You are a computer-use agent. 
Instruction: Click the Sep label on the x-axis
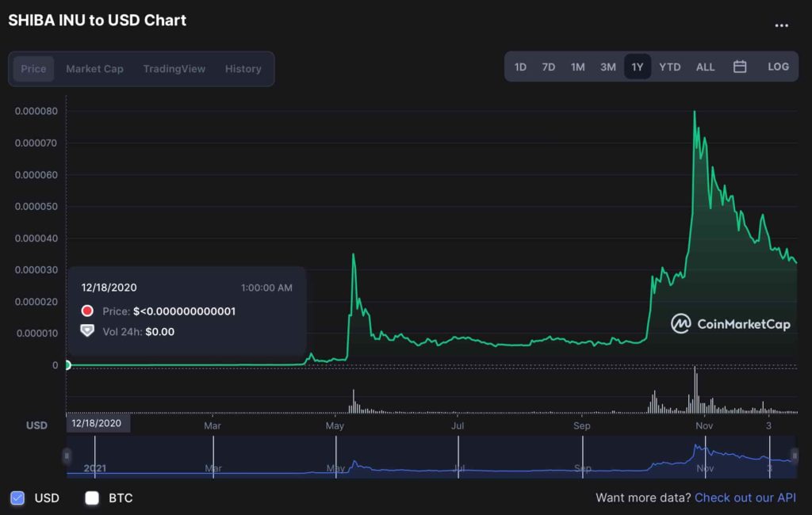[x=581, y=426]
